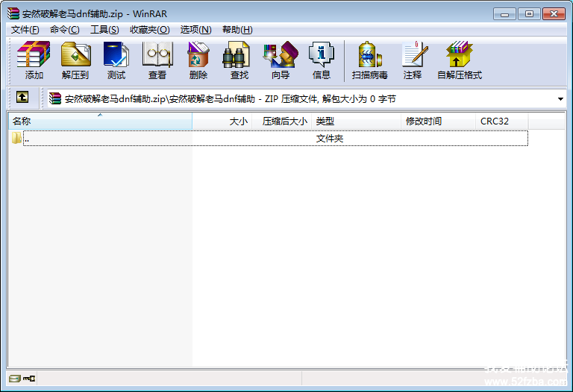Sort by Name (名称) column header

tap(100, 121)
